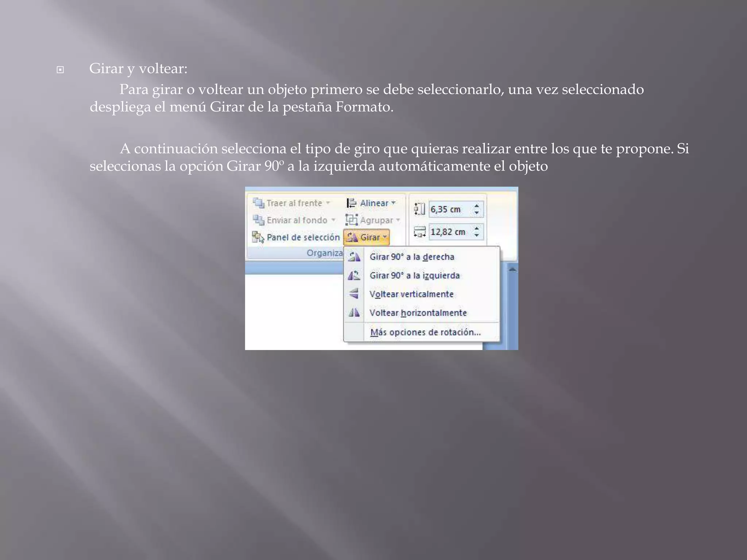Open the Alinear dropdown
This screenshot has width=747, height=560.
[x=394, y=203]
